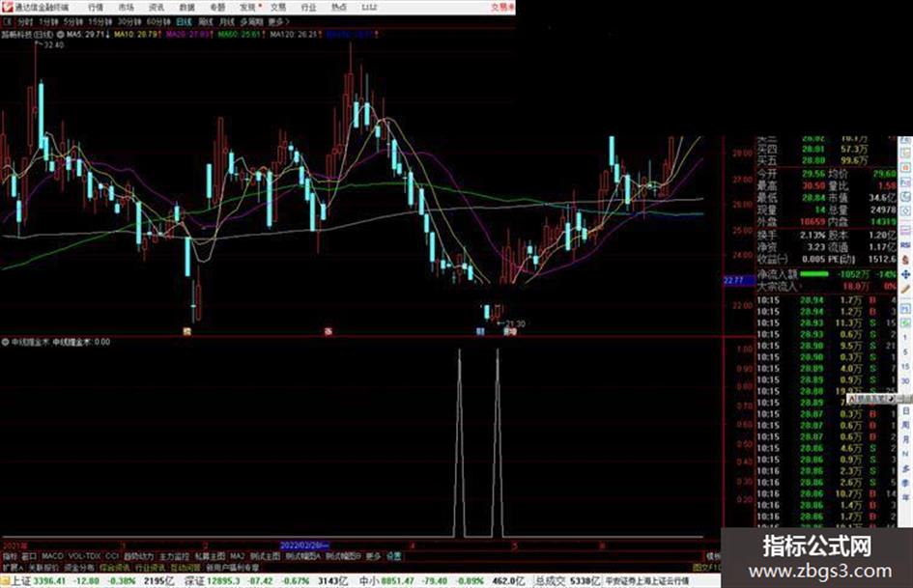The image size is (913, 588).
Task: Click the 净流入额 green bar
Action: (814, 273)
